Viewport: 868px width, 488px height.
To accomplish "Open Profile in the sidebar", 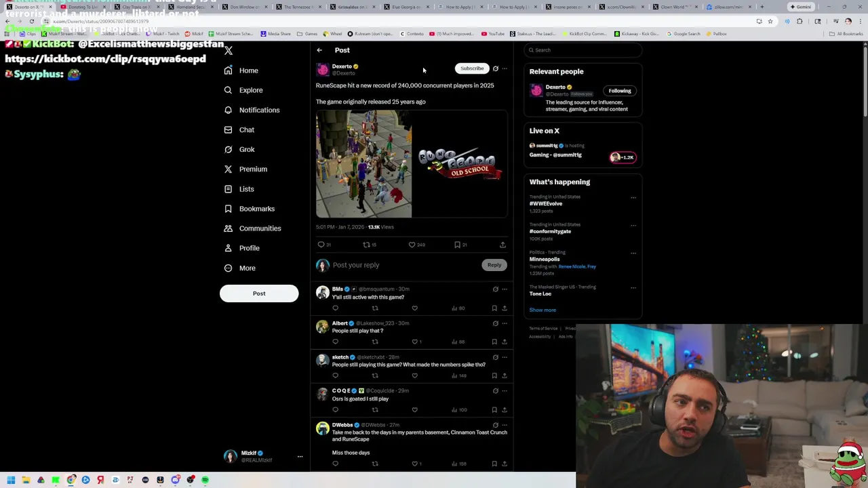I will [x=241, y=248].
